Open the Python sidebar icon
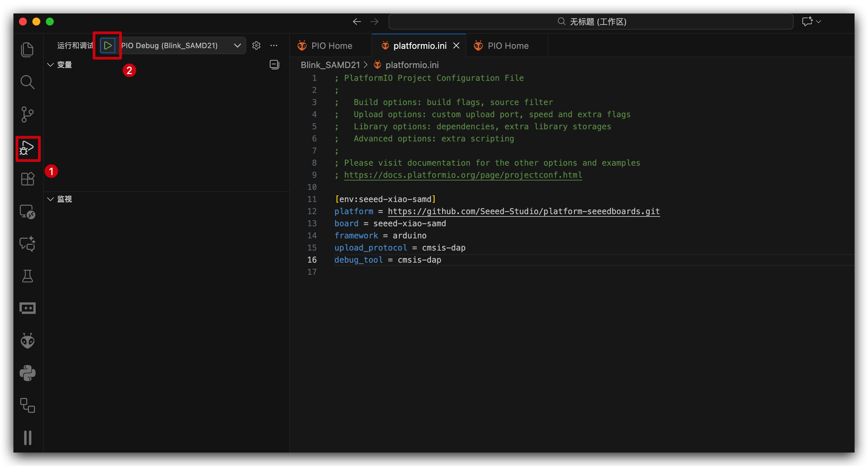The width and height of the screenshot is (868, 466). coord(27,373)
